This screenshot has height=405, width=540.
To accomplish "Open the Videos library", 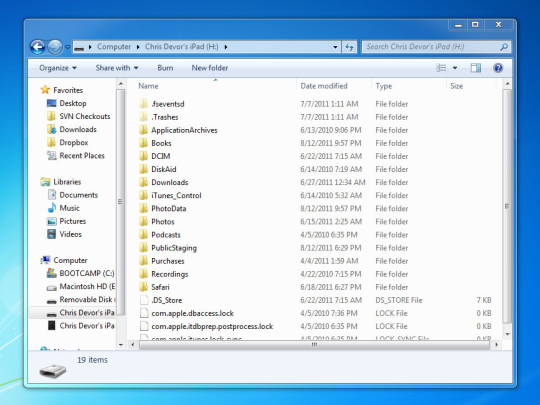I will (x=71, y=234).
